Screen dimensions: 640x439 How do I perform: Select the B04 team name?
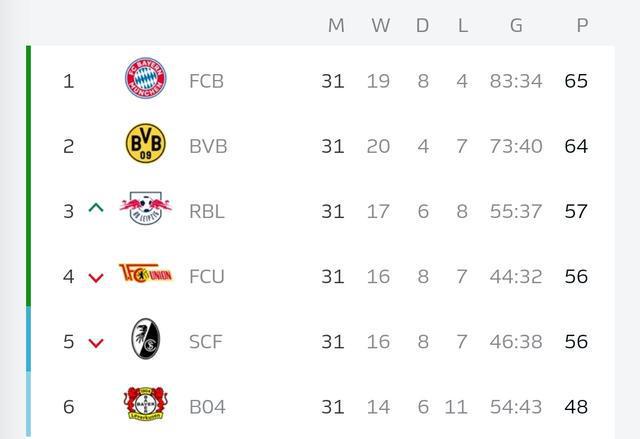(x=207, y=407)
